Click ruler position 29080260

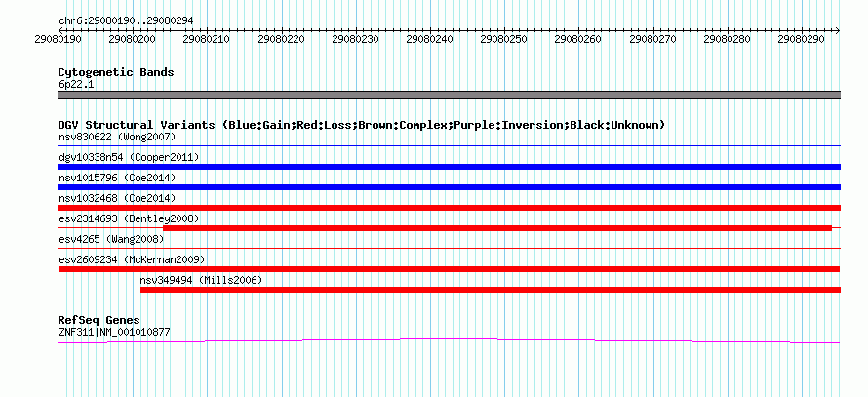click(x=578, y=40)
